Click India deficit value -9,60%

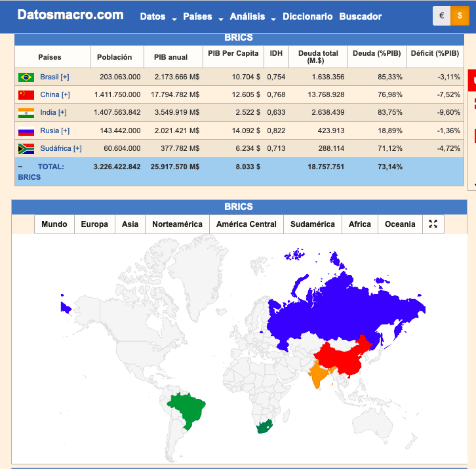(448, 112)
